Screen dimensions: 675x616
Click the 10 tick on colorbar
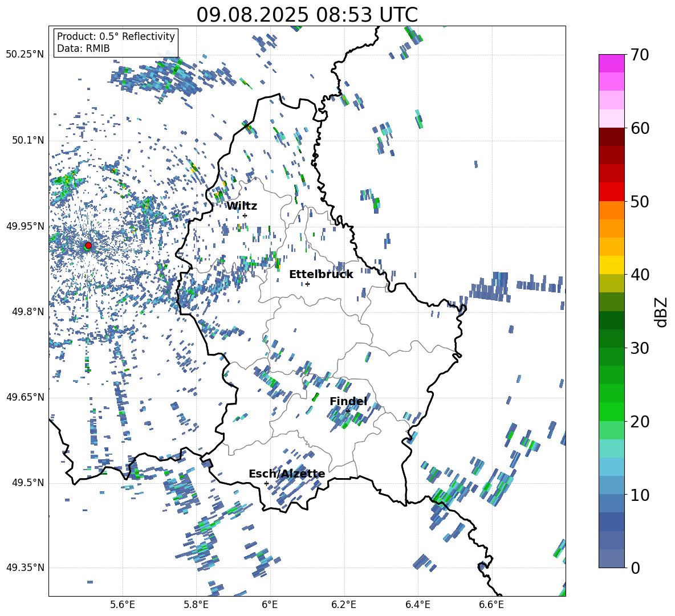tap(640, 495)
